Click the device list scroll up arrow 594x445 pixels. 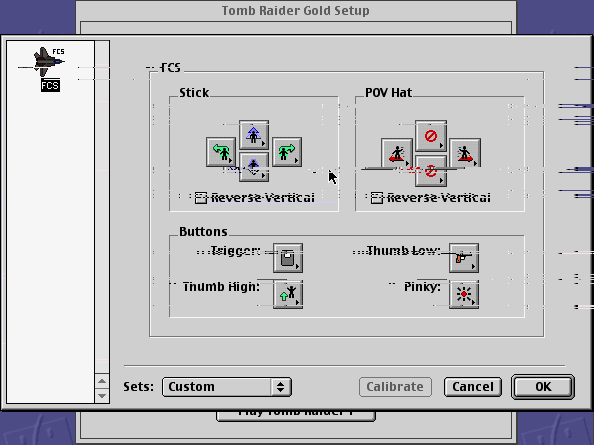point(102,381)
